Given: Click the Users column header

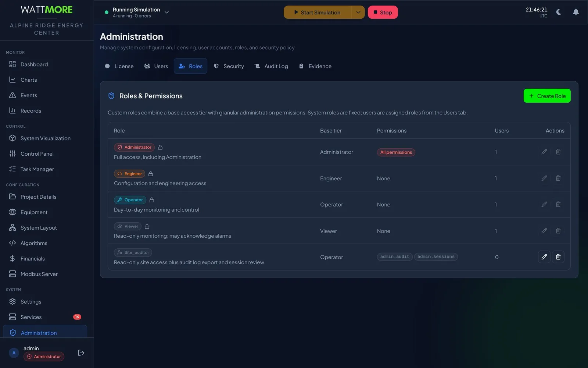Looking at the screenshot, I should pyautogui.click(x=502, y=131).
